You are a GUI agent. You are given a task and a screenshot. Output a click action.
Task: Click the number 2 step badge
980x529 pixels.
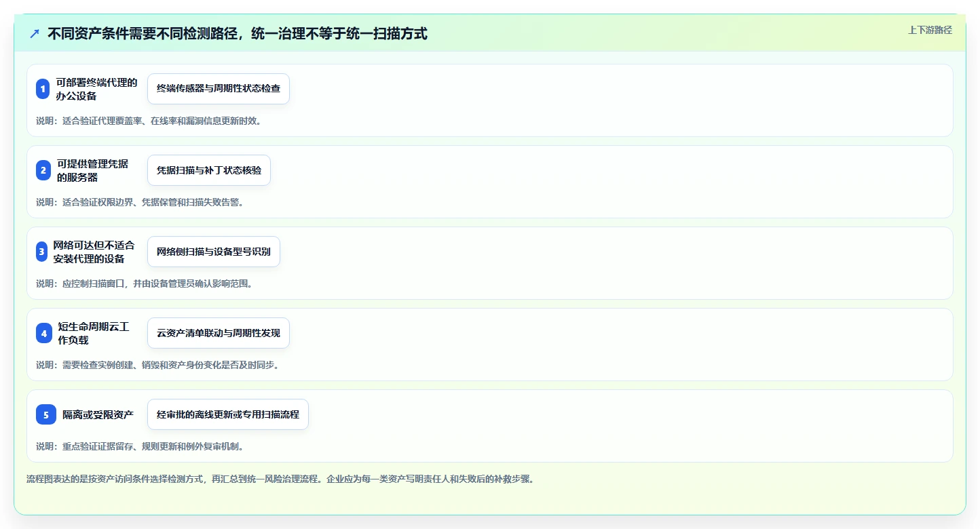pyautogui.click(x=43, y=170)
